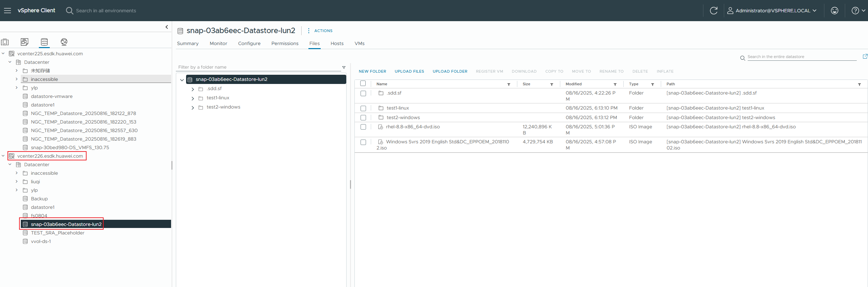The height and width of the screenshot is (287, 868).
Task: Check the test2-windows row checkbox
Action: coord(363,118)
